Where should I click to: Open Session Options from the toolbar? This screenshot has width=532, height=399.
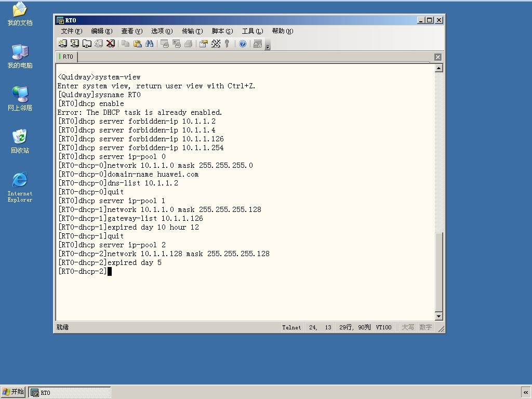coord(204,44)
